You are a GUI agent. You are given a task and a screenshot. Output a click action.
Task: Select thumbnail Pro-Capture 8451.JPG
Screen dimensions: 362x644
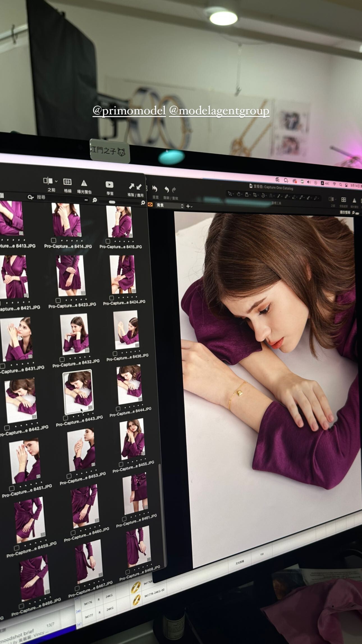click(x=26, y=460)
